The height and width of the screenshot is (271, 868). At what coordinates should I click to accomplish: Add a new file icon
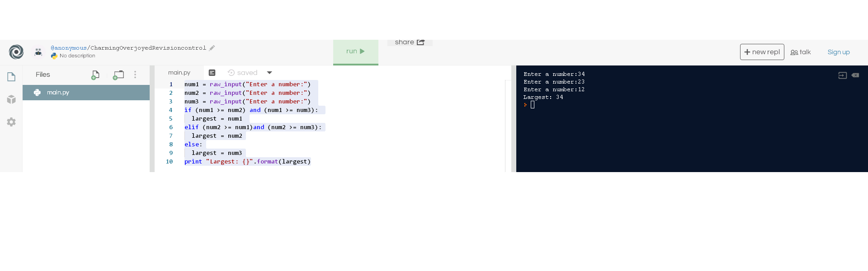(x=95, y=75)
